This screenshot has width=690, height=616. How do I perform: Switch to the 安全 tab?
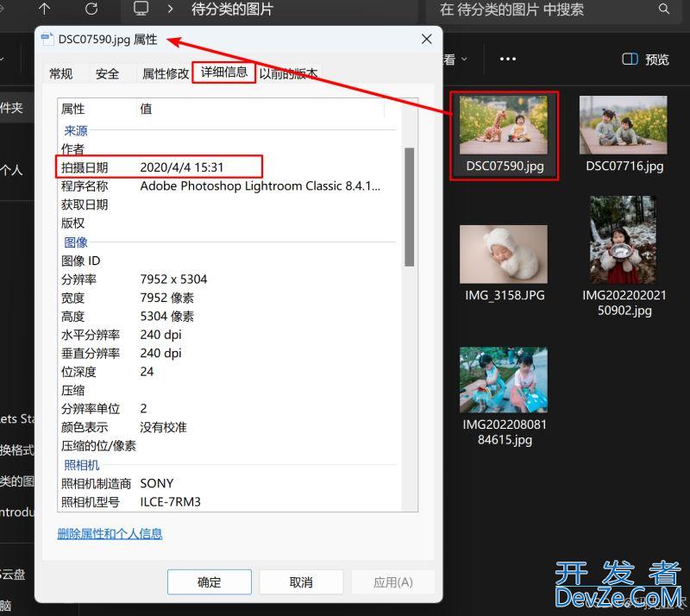pos(107,73)
